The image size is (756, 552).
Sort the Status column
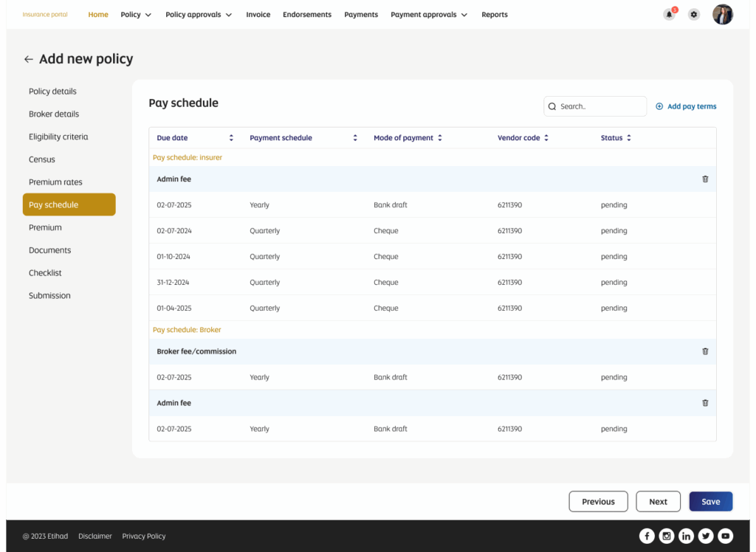629,138
